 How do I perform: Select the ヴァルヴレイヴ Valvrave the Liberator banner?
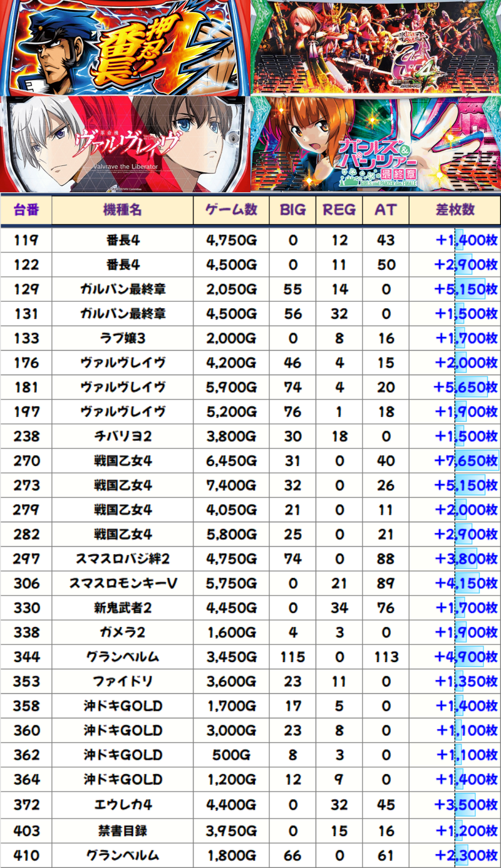(x=125, y=143)
